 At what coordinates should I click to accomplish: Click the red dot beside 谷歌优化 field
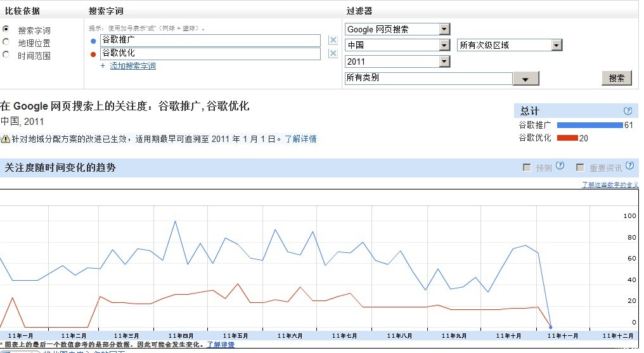(93, 54)
